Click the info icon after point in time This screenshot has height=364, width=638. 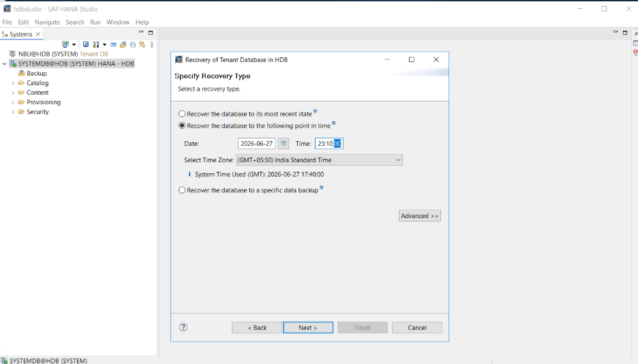(333, 123)
